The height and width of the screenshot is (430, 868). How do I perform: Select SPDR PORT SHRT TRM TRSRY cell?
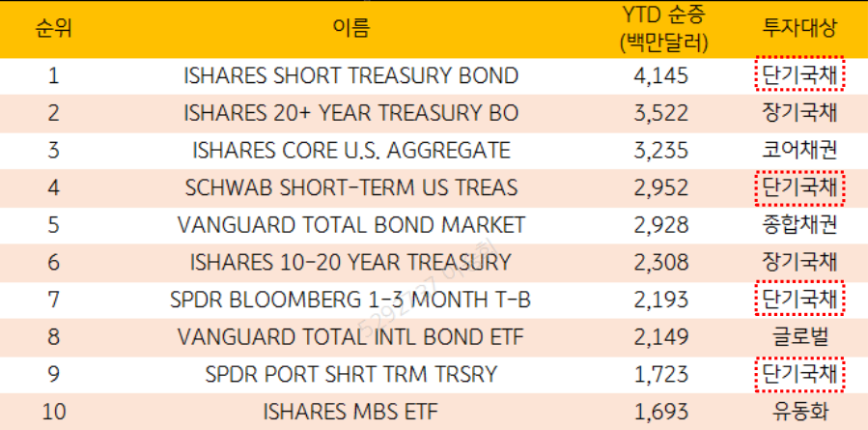[350, 374]
